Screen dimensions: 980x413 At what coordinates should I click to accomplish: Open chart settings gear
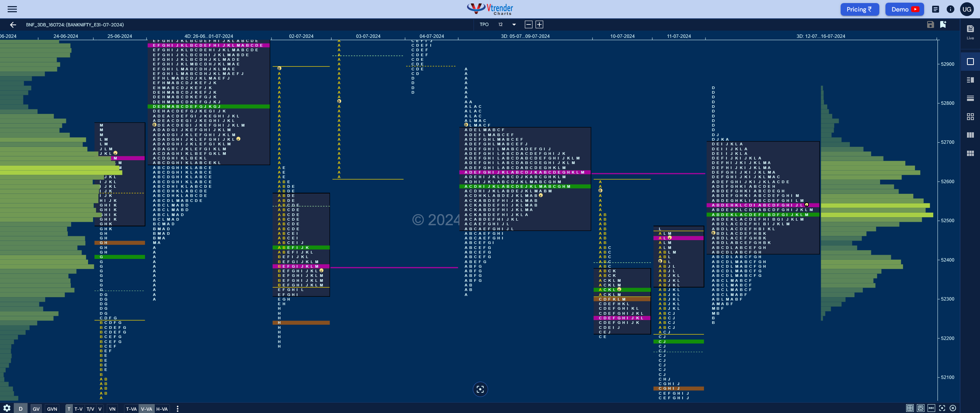(x=7, y=408)
